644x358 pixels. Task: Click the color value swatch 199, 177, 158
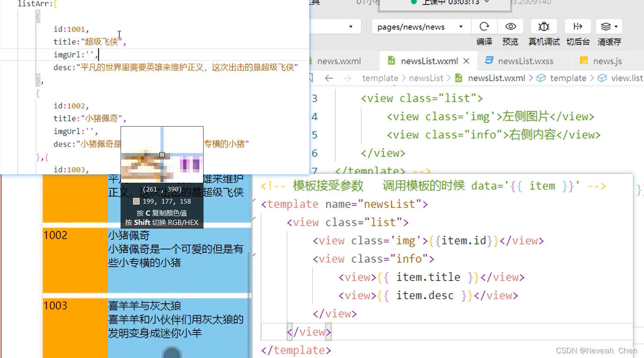[136, 201]
